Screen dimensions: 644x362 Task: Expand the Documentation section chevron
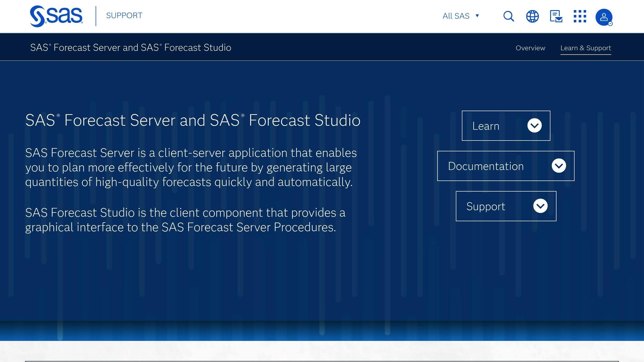point(559,166)
